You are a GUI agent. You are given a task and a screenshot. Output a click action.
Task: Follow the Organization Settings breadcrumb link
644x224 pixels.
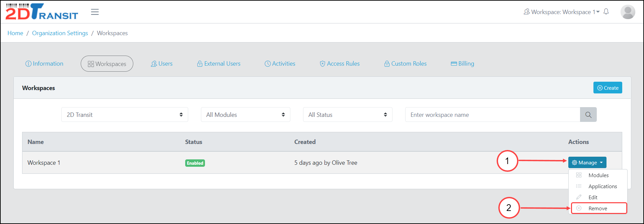[60, 33]
